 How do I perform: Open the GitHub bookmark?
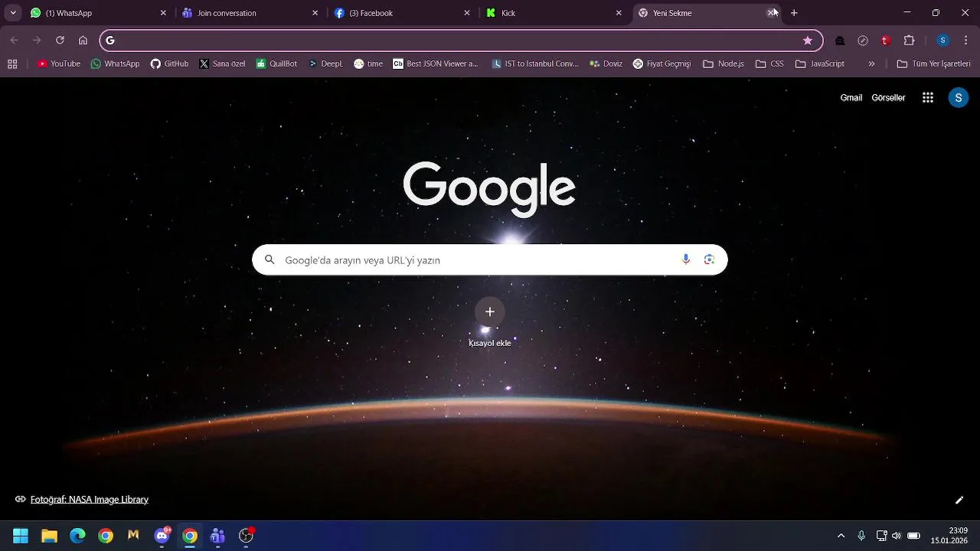coord(169,64)
